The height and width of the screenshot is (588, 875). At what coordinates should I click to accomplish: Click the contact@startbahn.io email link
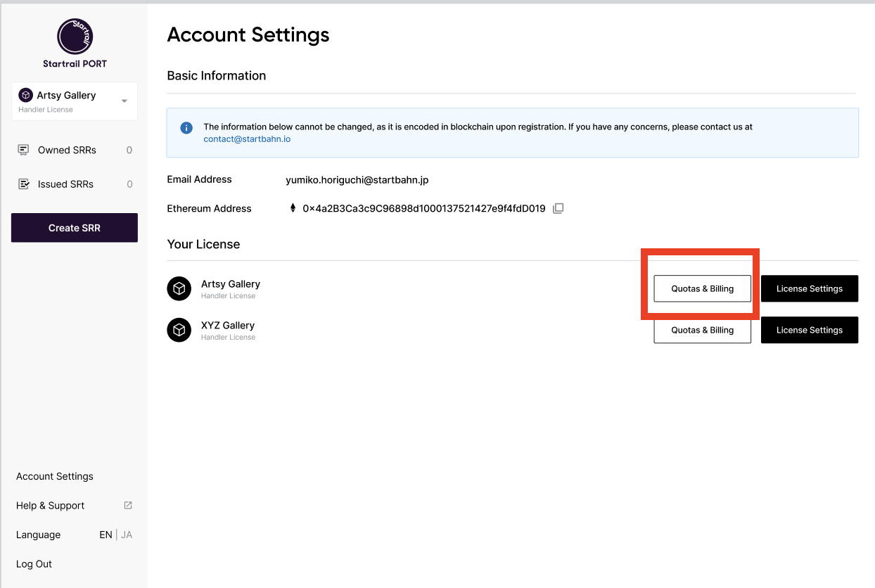[247, 139]
